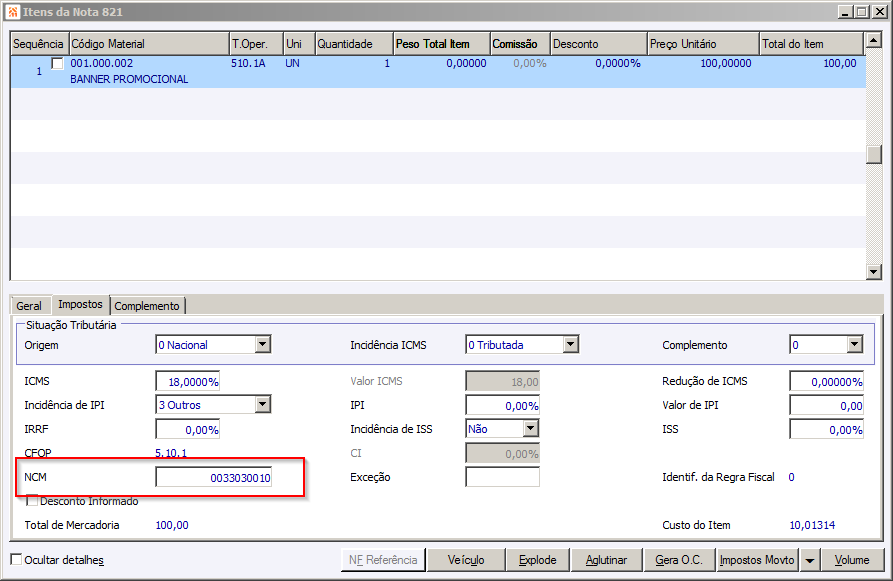
Task: Click the Aglutinar button
Action: [607, 560]
